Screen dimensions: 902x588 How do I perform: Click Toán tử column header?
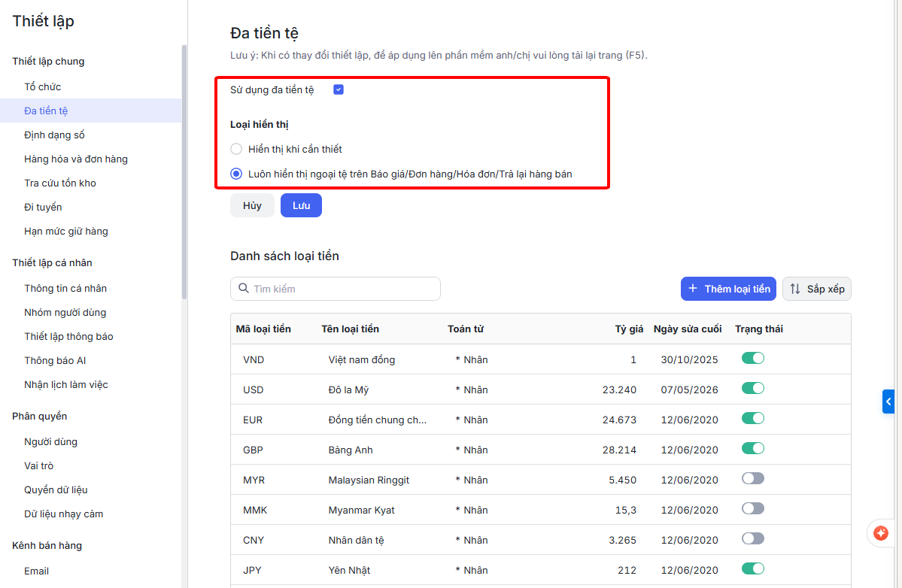coord(466,329)
